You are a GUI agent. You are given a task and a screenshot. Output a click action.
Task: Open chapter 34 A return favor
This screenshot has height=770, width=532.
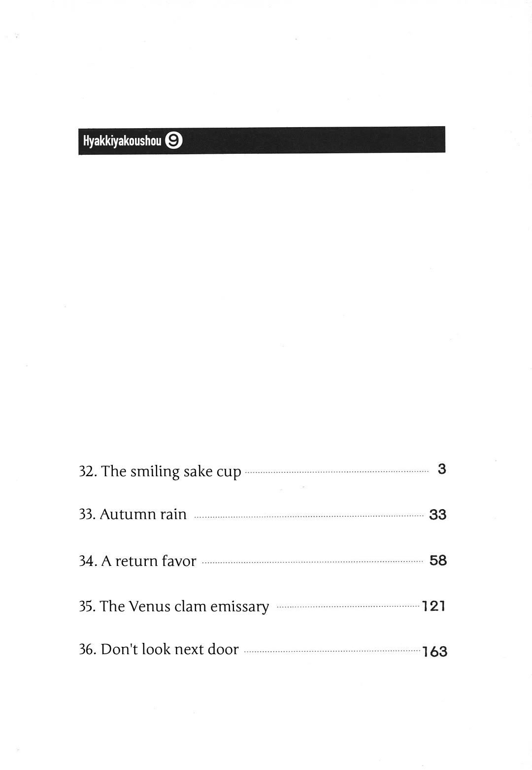pos(137,560)
